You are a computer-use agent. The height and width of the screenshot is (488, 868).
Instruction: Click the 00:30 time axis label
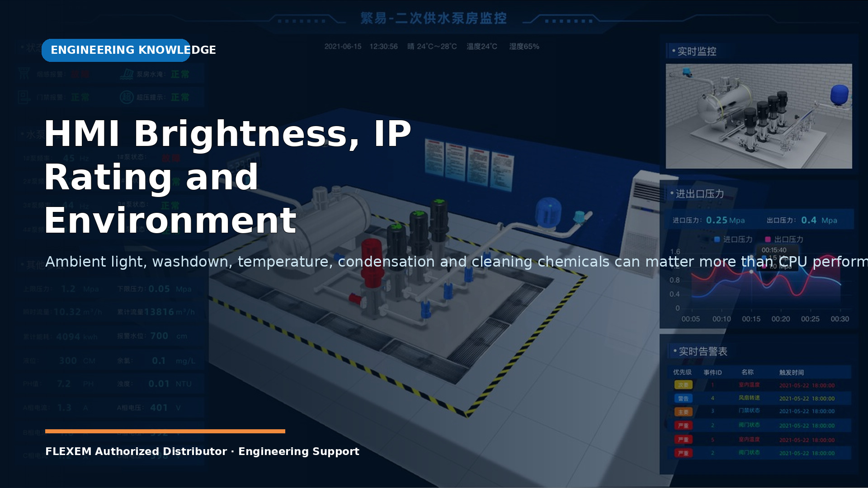click(x=840, y=319)
